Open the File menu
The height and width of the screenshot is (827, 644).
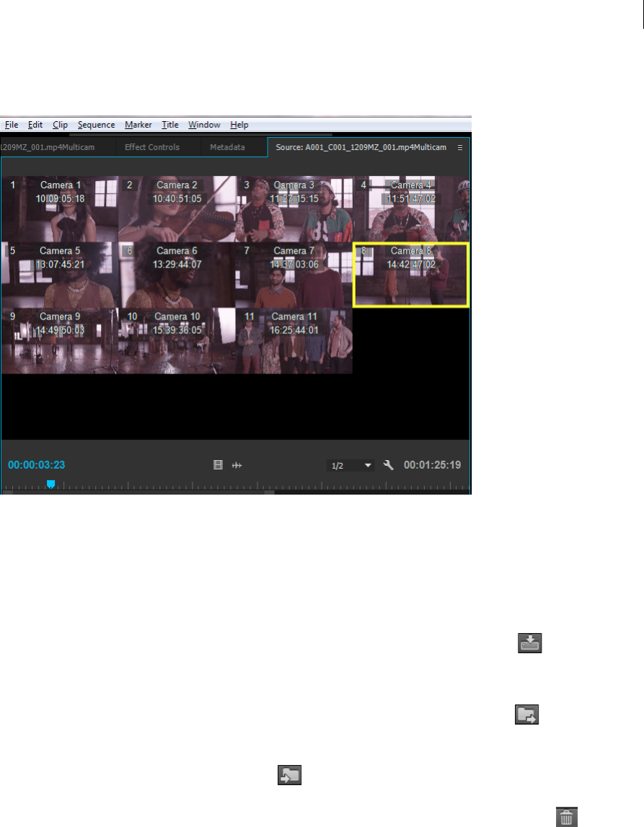(12, 125)
